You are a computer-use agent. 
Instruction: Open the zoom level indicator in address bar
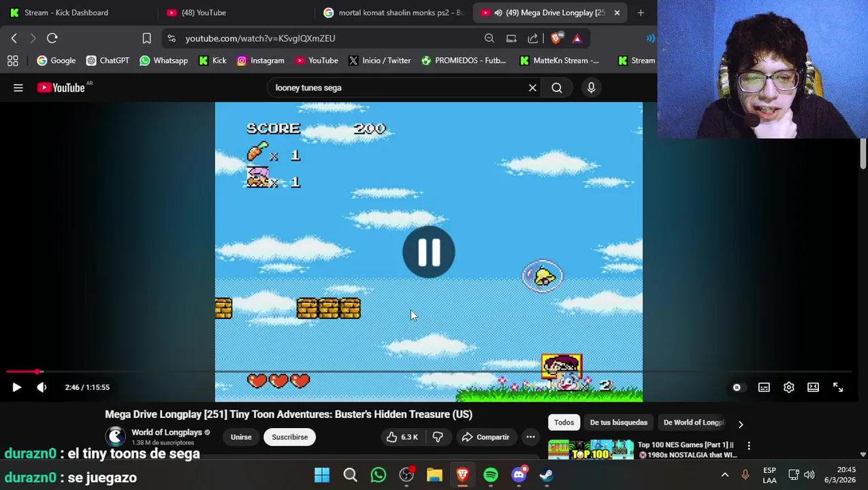489,38
